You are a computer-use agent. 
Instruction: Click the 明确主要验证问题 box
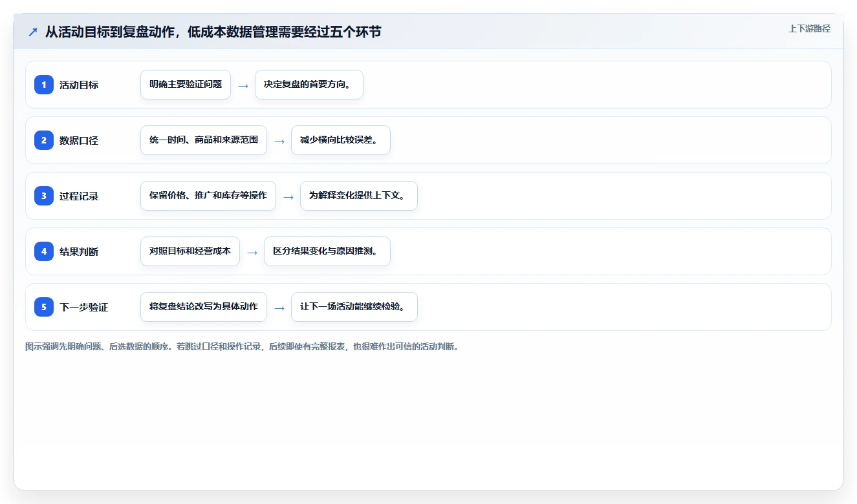point(186,85)
